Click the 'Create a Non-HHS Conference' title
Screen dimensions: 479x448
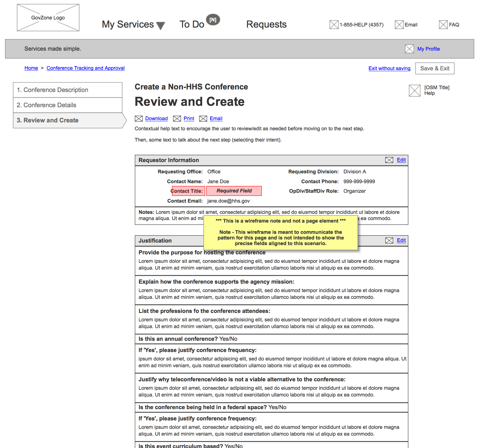(191, 87)
